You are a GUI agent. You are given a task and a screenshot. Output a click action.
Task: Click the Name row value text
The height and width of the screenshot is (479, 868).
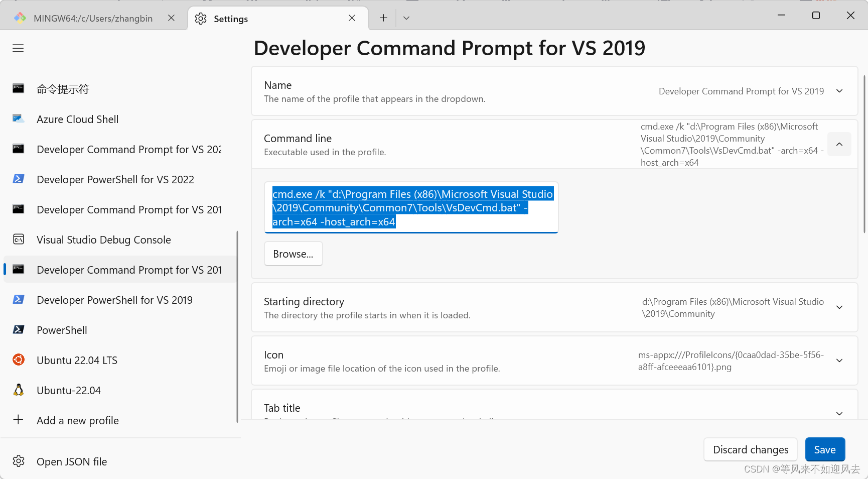point(741,91)
